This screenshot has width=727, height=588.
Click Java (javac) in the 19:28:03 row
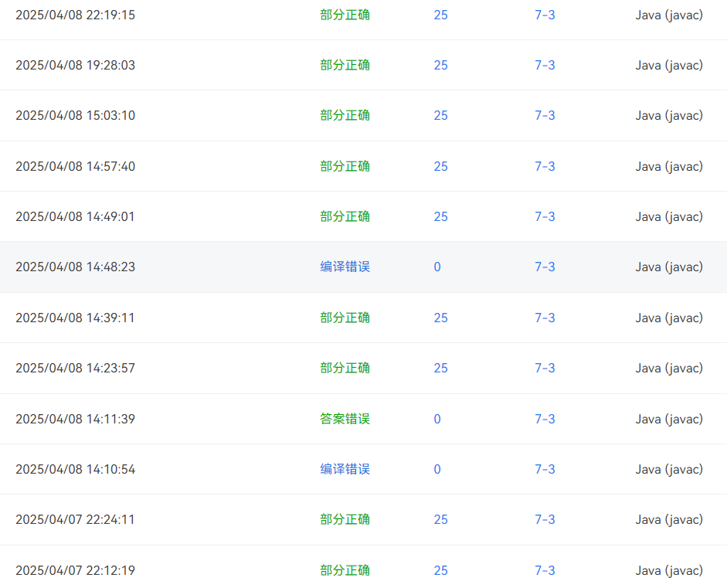669,66
